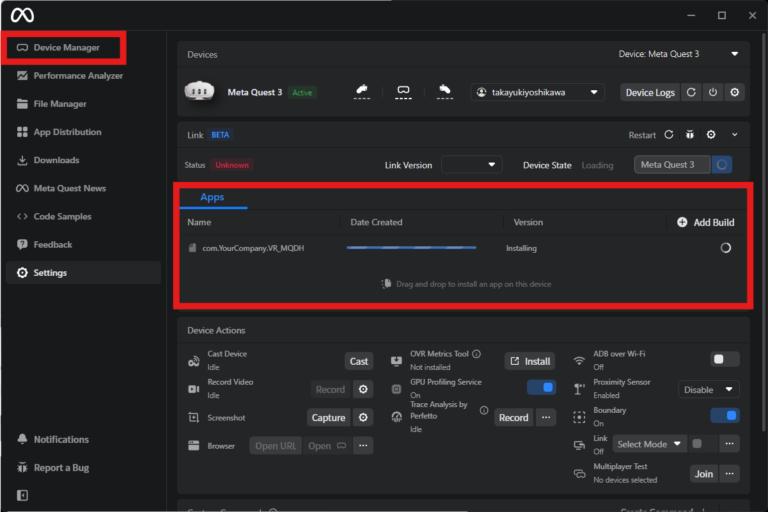This screenshot has height=512, width=768.
Task: Disable the Boundary toggle
Action: coord(725,416)
